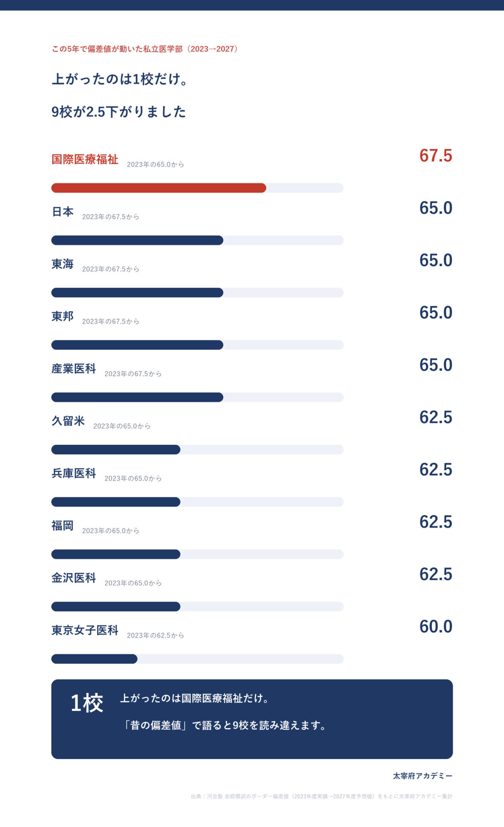Click the 出典 source citation line

[321, 796]
